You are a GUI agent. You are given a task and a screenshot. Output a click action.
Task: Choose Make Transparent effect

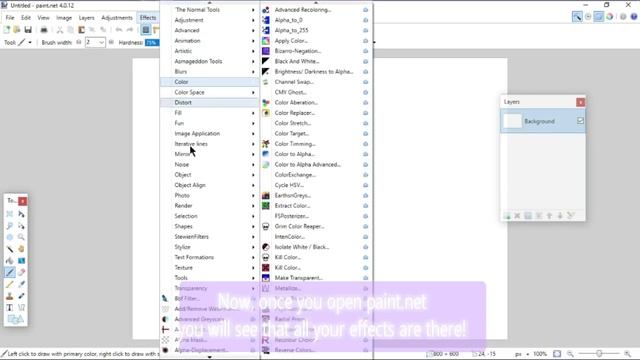[316, 278]
